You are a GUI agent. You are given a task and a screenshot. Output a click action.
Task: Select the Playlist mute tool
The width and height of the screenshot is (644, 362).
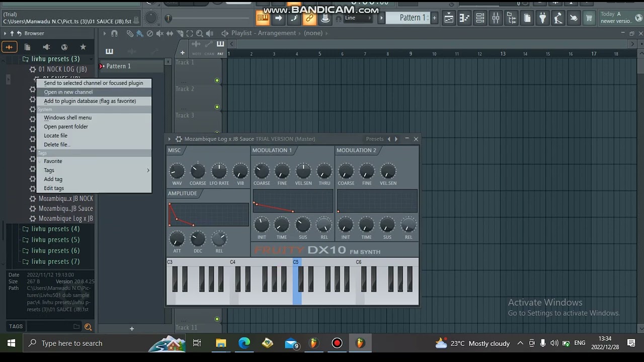tap(160, 34)
